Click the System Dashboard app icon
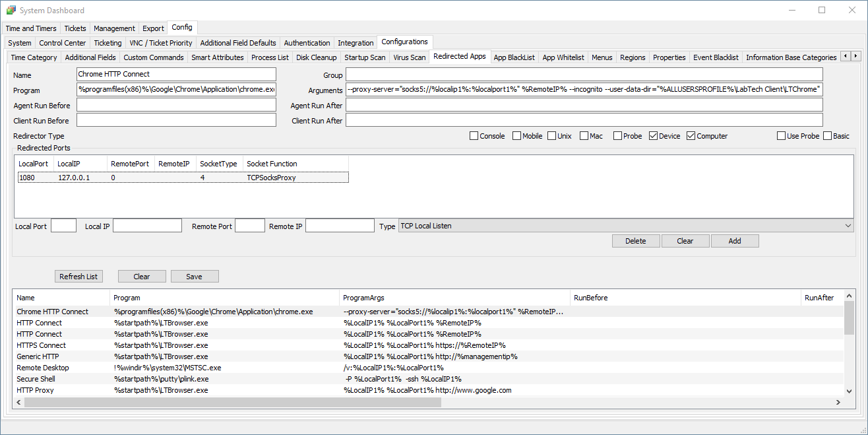 coord(11,11)
